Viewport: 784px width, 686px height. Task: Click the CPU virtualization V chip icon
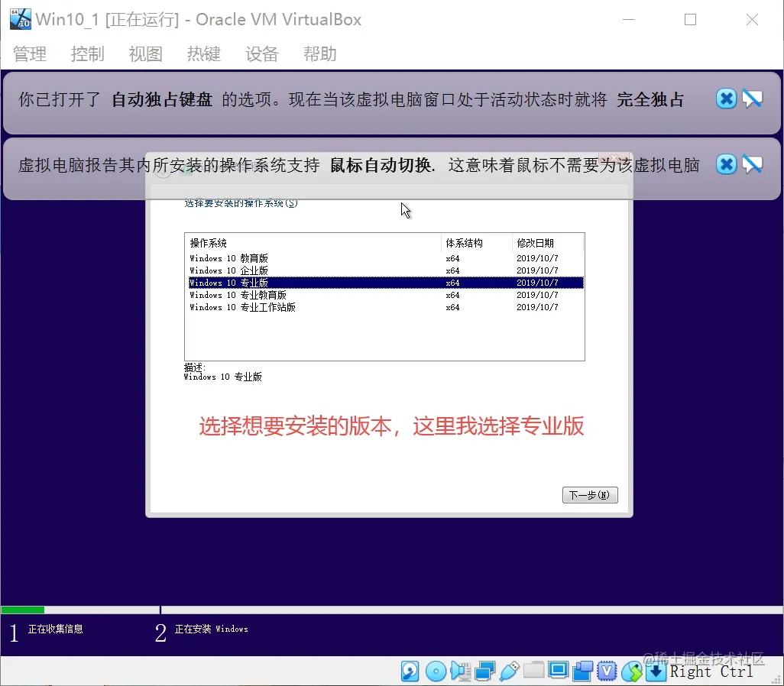(x=607, y=671)
